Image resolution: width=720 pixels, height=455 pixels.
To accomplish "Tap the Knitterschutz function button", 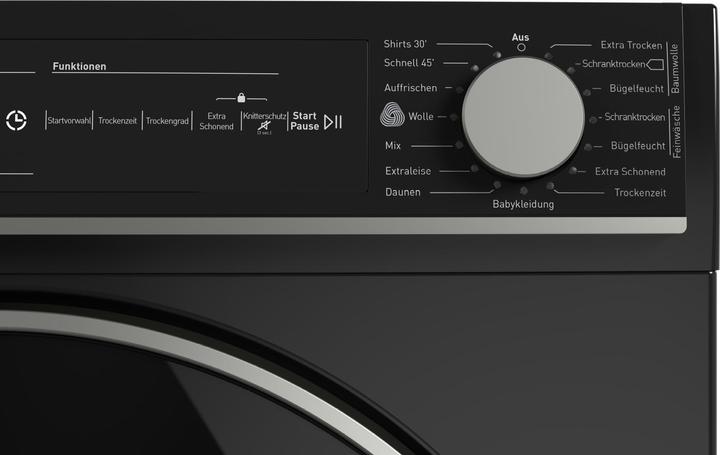I will [264, 116].
